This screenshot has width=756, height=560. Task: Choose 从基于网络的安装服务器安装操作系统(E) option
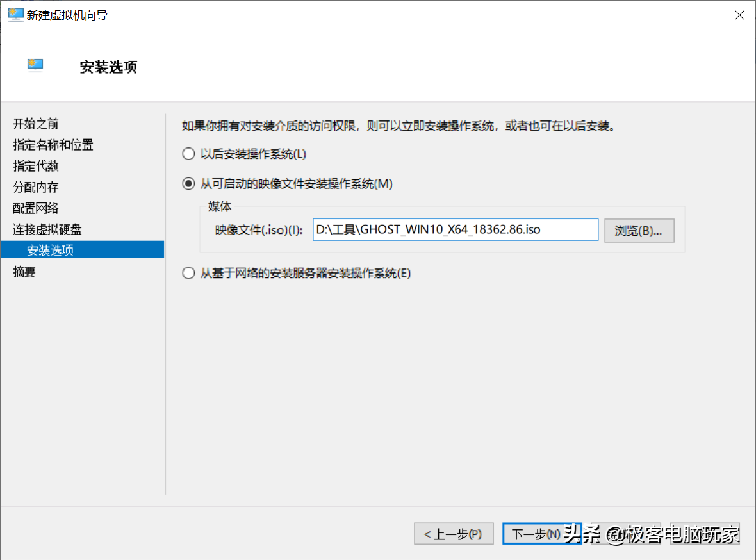297,274
